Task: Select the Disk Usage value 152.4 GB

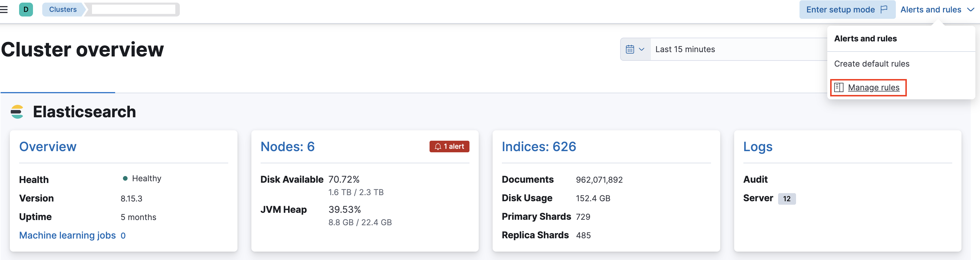Action: tap(593, 198)
